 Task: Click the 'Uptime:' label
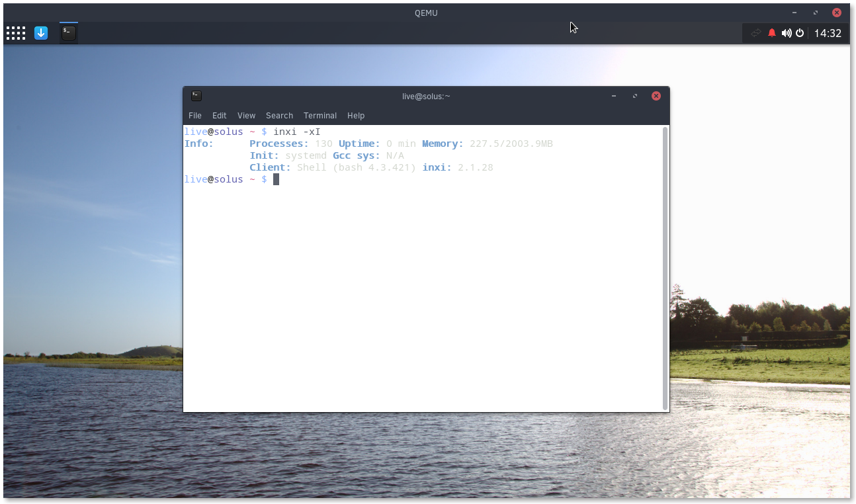(x=359, y=144)
